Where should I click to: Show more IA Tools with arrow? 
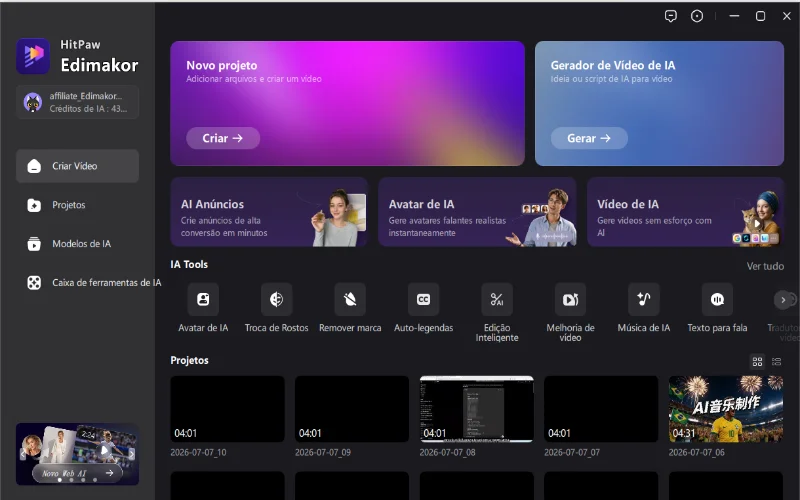click(x=783, y=300)
